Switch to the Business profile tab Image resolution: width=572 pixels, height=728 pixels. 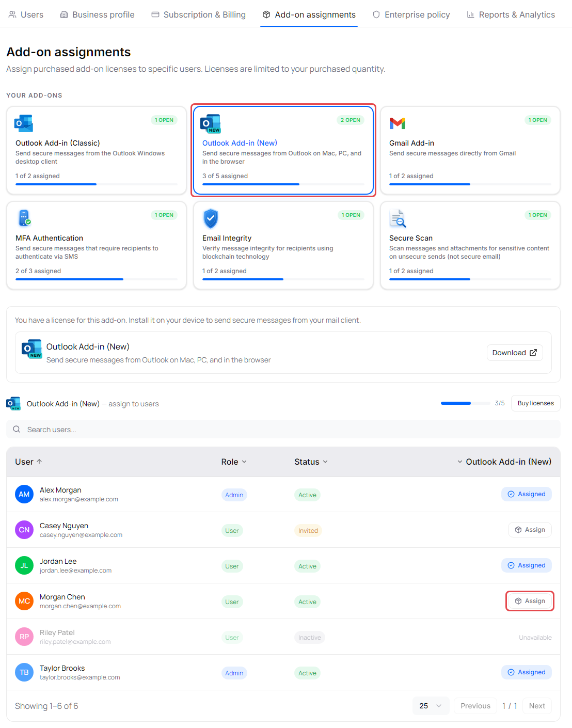(x=97, y=14)
